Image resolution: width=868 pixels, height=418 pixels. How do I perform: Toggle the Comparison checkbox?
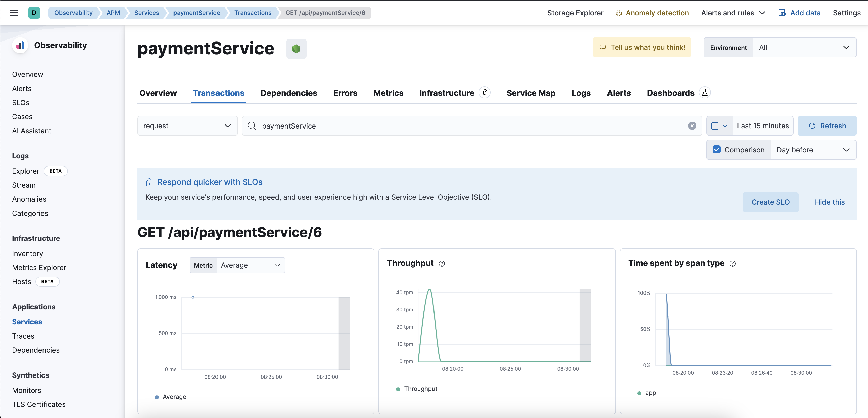coord(717,150)
